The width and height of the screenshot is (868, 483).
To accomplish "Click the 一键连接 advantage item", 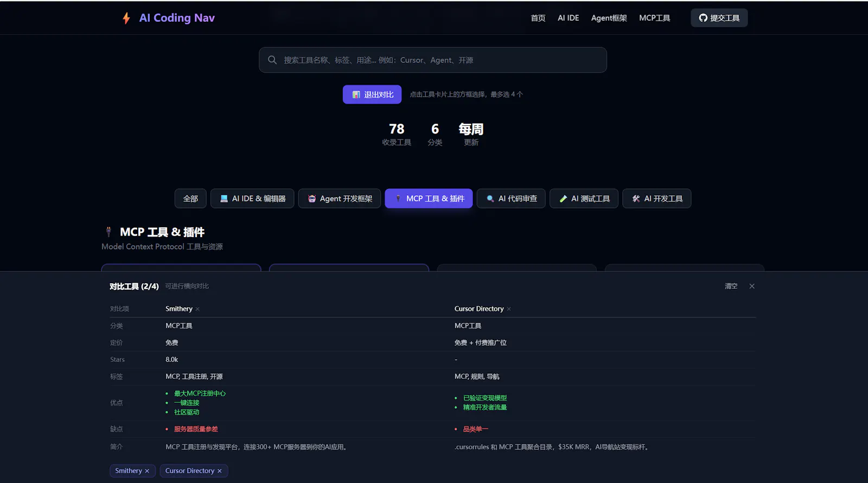I will pos(187,403).
